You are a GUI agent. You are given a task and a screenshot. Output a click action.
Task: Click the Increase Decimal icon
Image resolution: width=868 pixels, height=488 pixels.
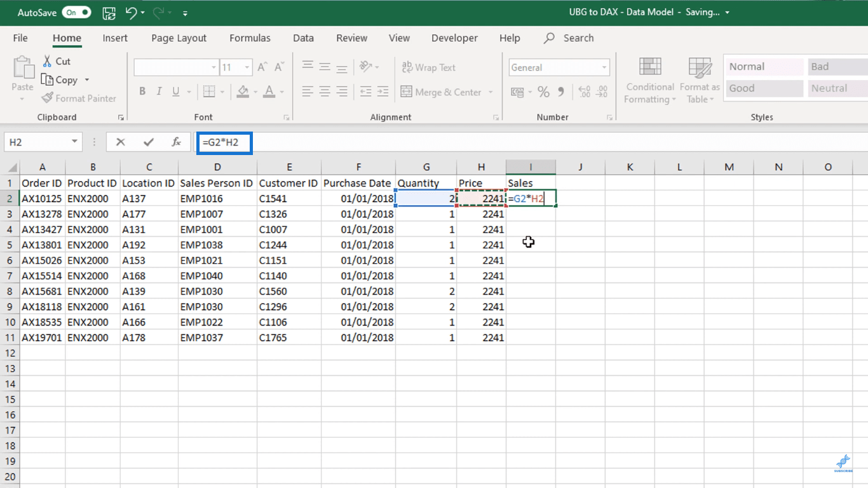click(x=585, y=92)
